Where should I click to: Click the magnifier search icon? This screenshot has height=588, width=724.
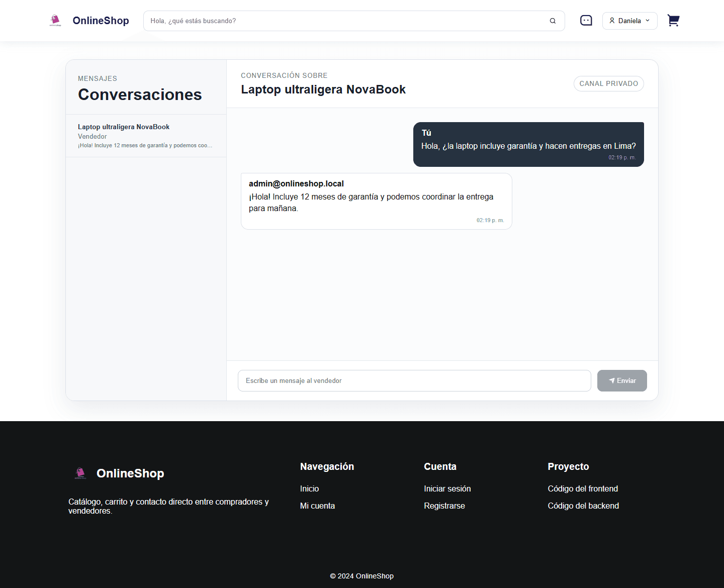[553, 21]
